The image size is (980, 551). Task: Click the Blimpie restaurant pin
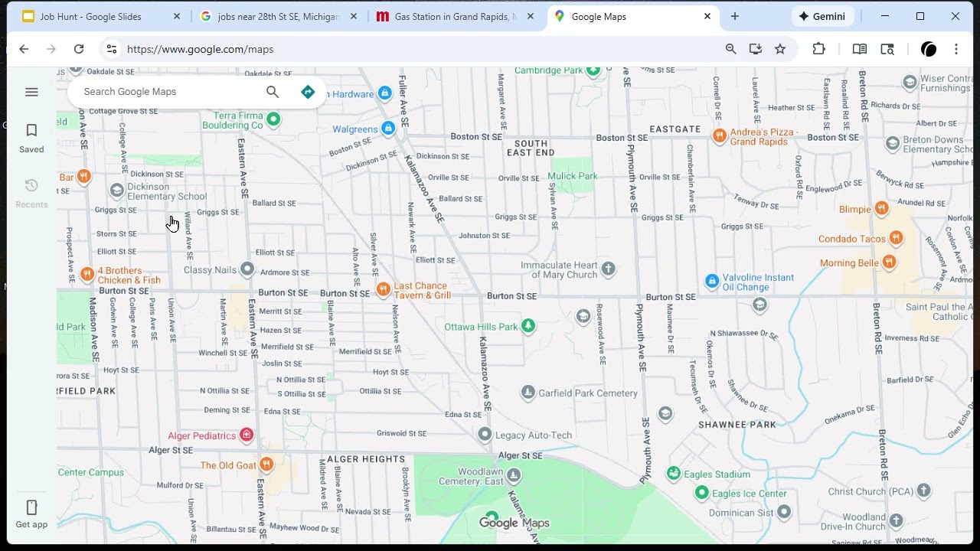(x=881, y=208)
